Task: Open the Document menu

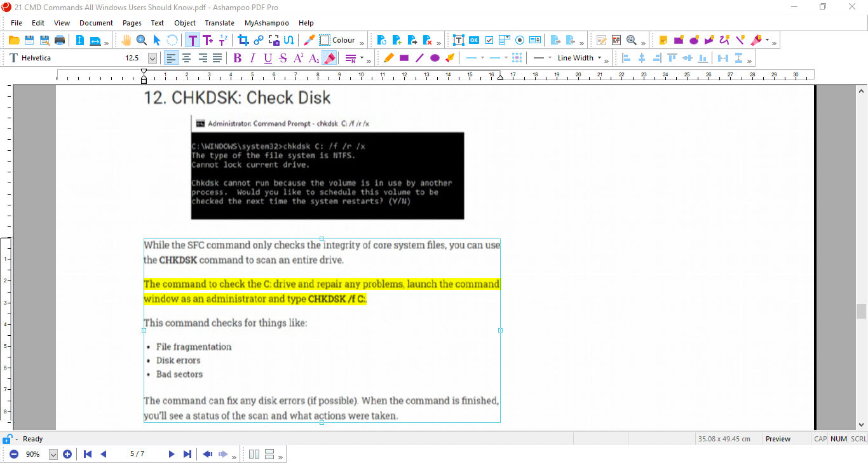Action: pyautogui.click(x=96, y=23)
